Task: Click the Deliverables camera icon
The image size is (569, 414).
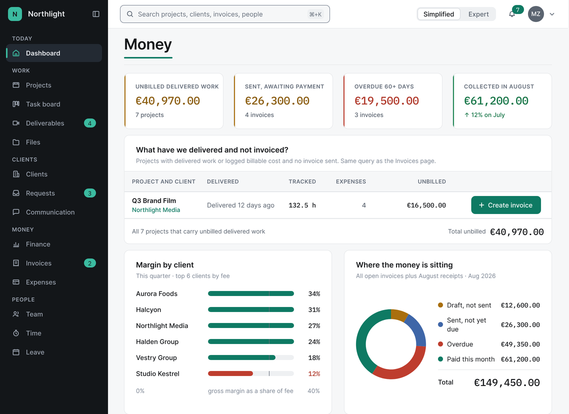Action: coord(16,123)
